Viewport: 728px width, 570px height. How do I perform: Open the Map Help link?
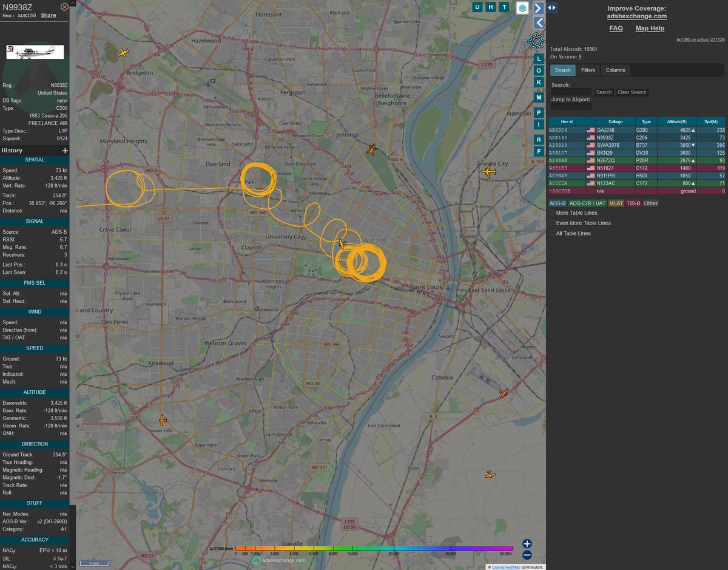[650, 29]
